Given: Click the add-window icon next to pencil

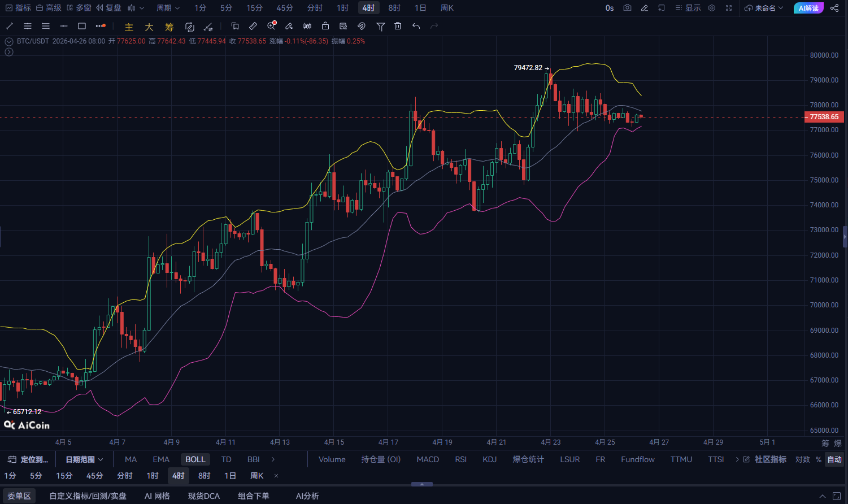Looking at the screenshot, I should [x=662, y=8].
